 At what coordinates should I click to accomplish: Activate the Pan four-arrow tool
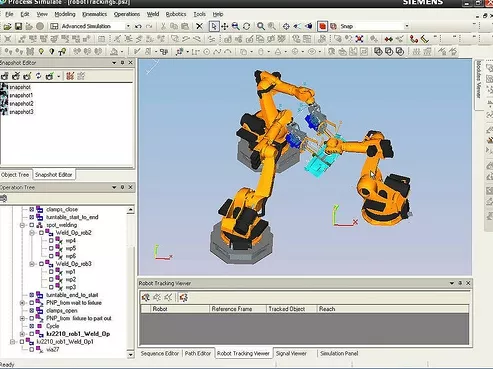(225, 26)
